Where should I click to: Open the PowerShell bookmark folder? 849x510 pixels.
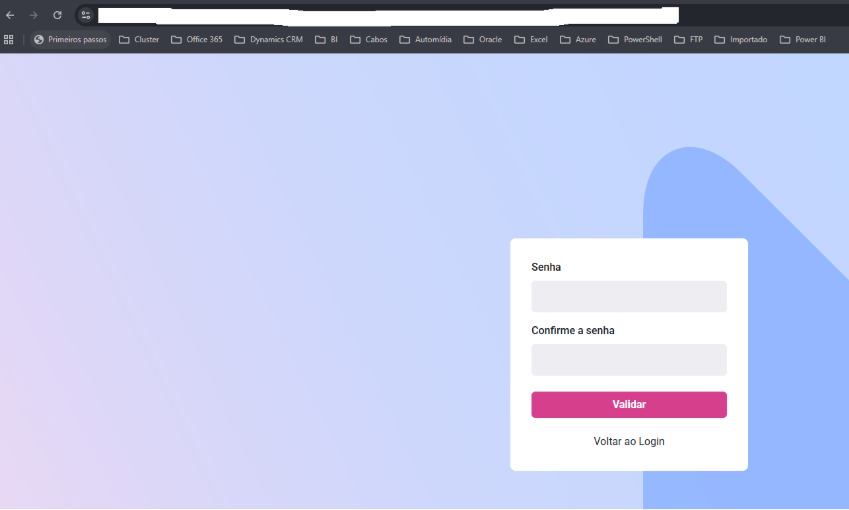click(635, 40)
